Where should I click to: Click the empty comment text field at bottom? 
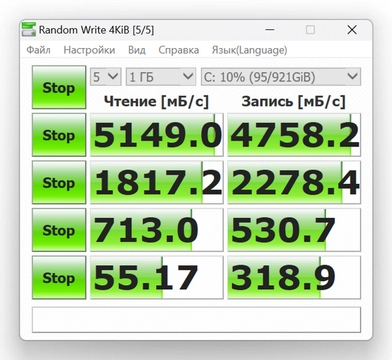pyautogui.click(x=196, y=320)
